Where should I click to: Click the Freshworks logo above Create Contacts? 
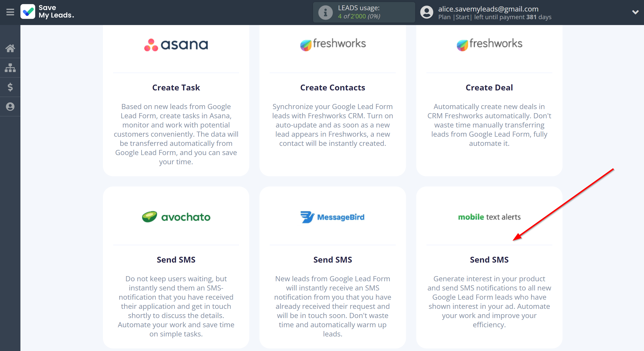(333, 44)
